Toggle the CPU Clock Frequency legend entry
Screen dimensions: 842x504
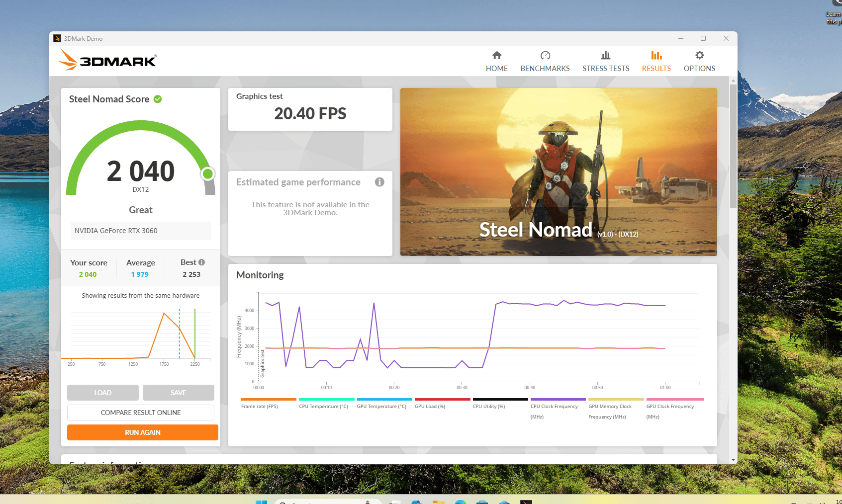[x=558, y=409]
